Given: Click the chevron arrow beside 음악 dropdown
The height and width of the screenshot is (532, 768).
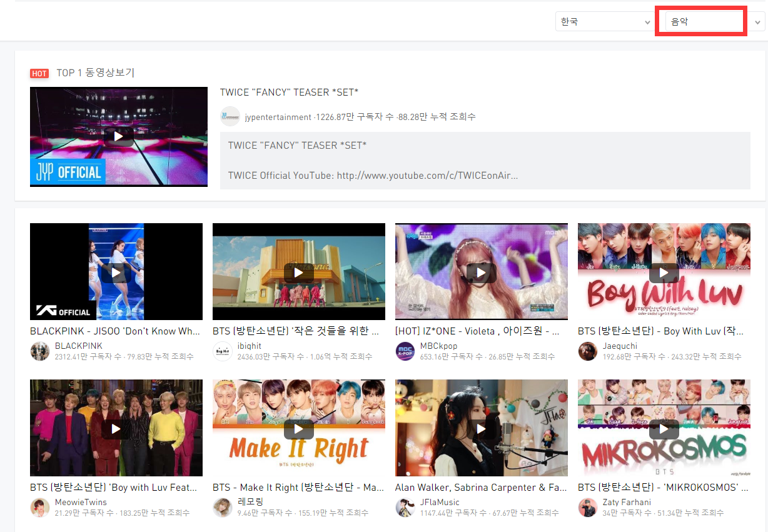Looking at the screenshot, I should point(758,23).
